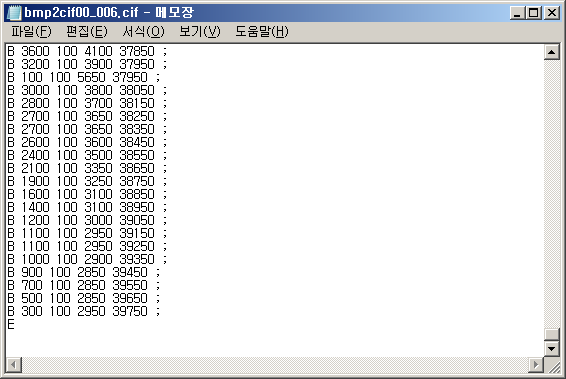The height and width of the screenshot is (379, 566).
Task: Open the 도움말(H) menu
Action: [x=262, y=32]
